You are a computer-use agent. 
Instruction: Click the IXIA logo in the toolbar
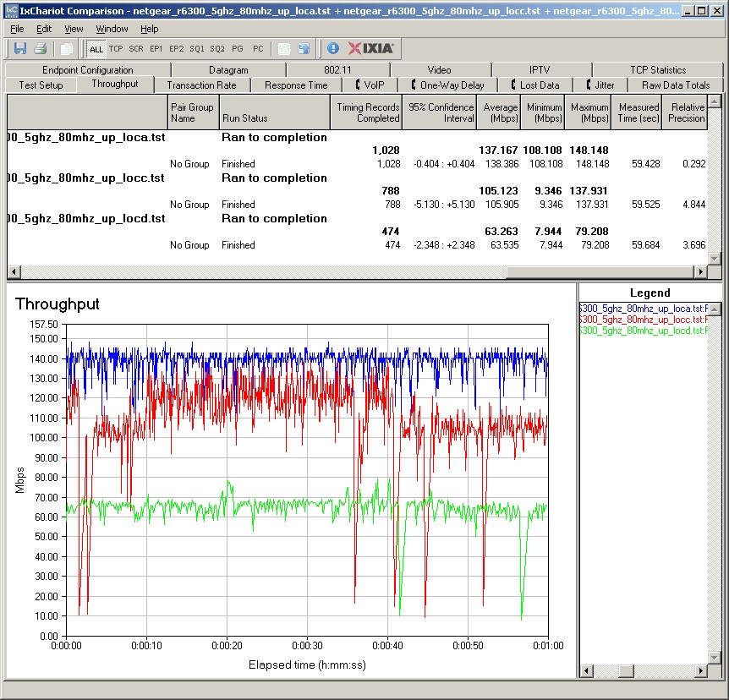click(x=371, y=48)
